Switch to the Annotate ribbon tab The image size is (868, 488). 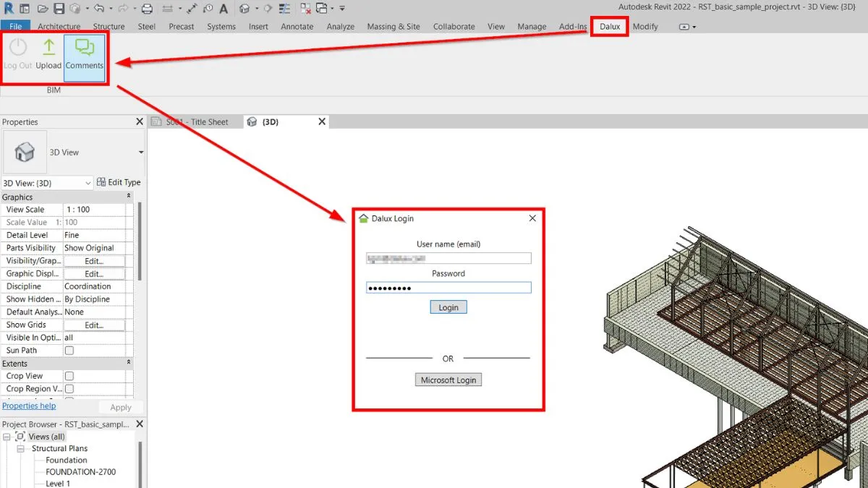pyautogui.click(x=297, y=27)
